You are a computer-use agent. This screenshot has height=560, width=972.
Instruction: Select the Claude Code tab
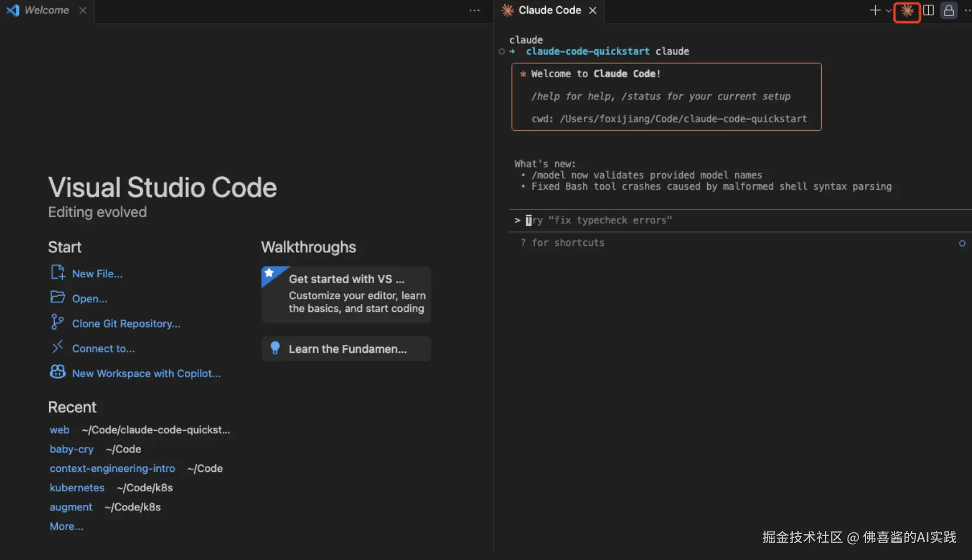click(549, 10)
